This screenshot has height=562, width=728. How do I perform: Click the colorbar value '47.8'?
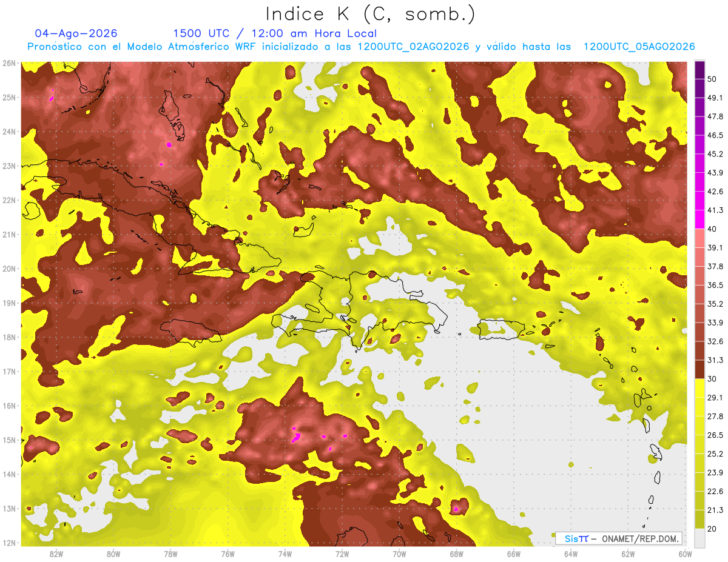point(715,116)
